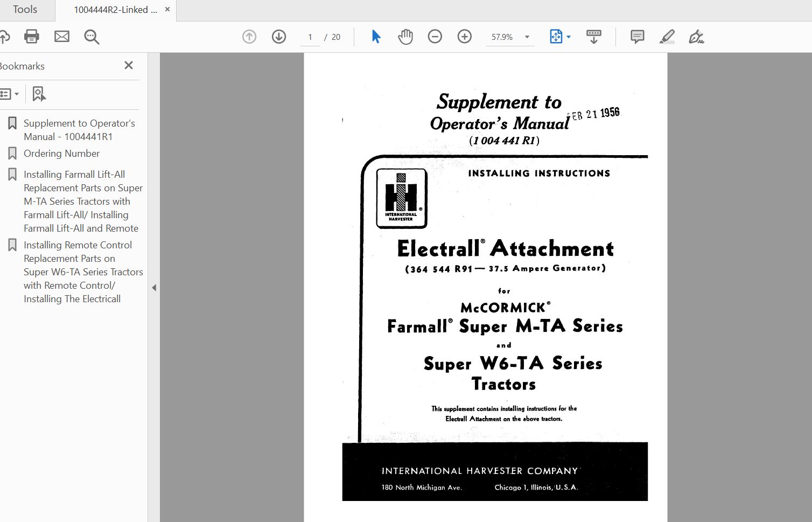Open the find text magnifier tool
This screenshot has height=522, width=812.
[92, 37]
